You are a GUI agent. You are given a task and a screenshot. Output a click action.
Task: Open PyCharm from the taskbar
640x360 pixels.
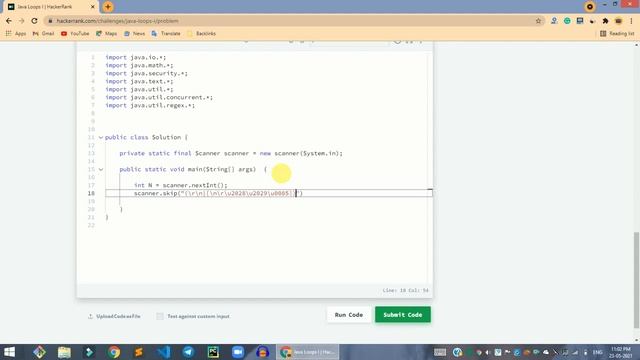[213, 352]
